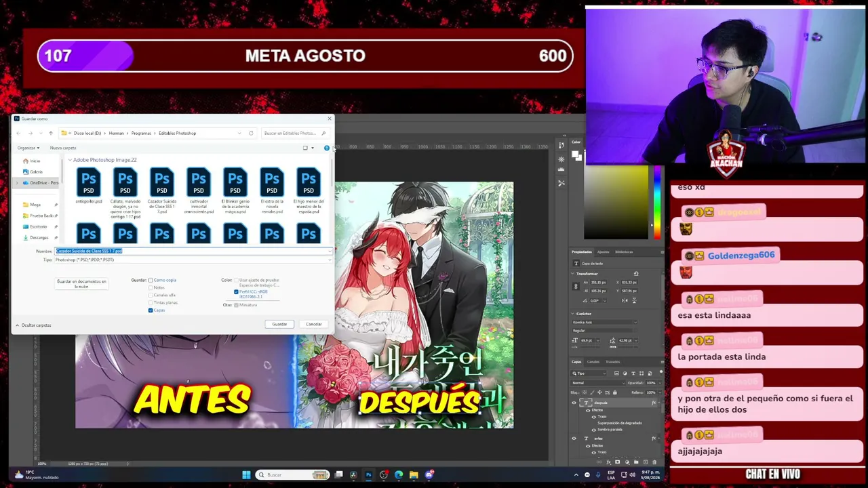Open the layer blend mode Normal dropdown

599,383
